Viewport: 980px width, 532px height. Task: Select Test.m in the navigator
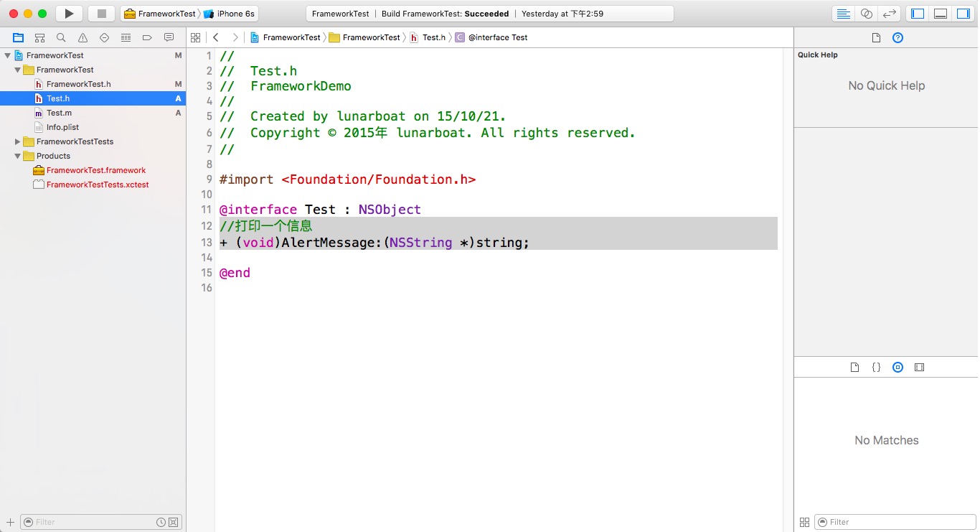coord(93,113)
